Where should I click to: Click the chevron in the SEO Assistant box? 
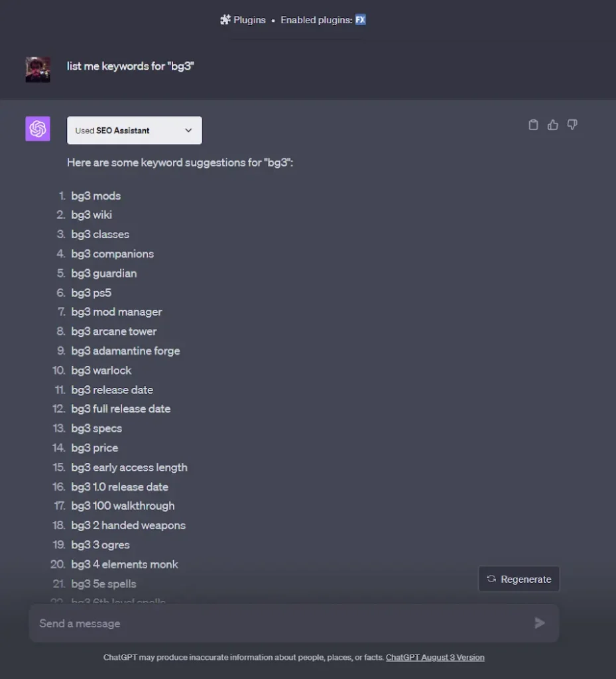tap(188, 131)
